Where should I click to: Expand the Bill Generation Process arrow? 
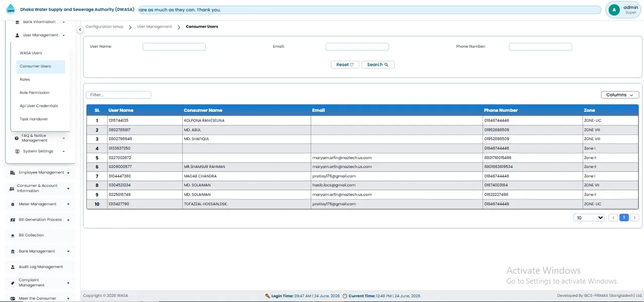pyautogui.click(x=68, y=220)
